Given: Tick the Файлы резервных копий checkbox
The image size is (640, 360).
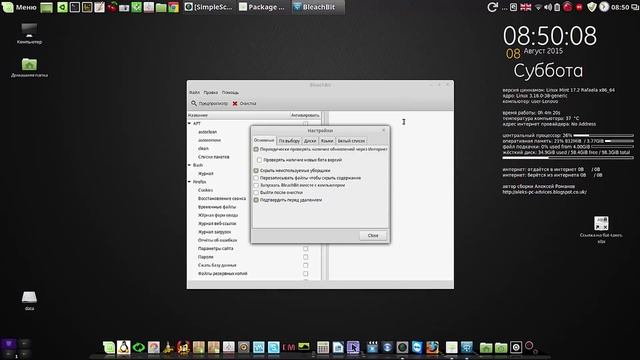Looking at the screenshot, I should pos(305,273).
